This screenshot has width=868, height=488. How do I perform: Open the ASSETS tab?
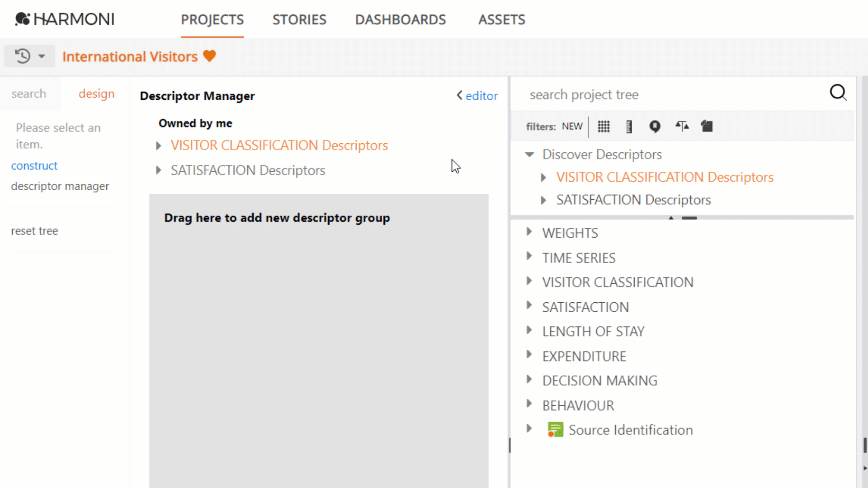click(502, 20)
